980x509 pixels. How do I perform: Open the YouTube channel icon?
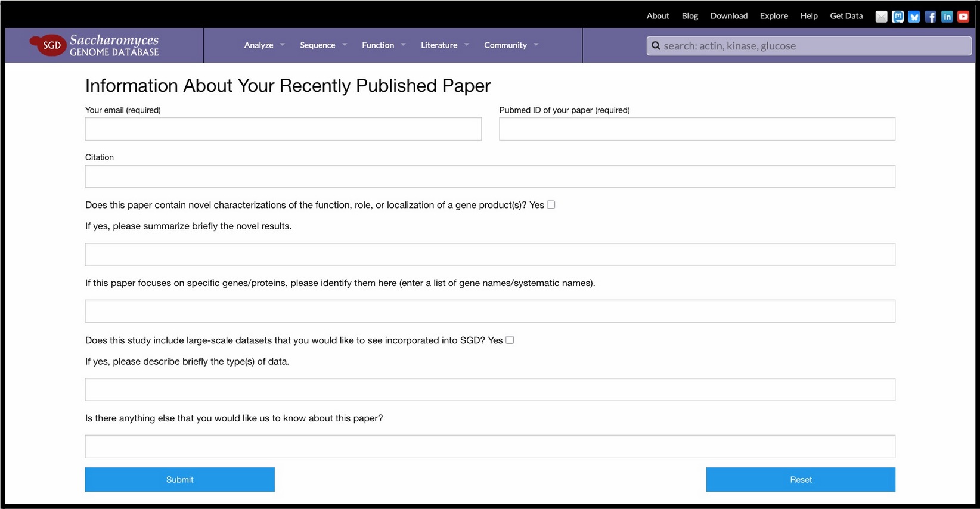(x=963, y=17)
